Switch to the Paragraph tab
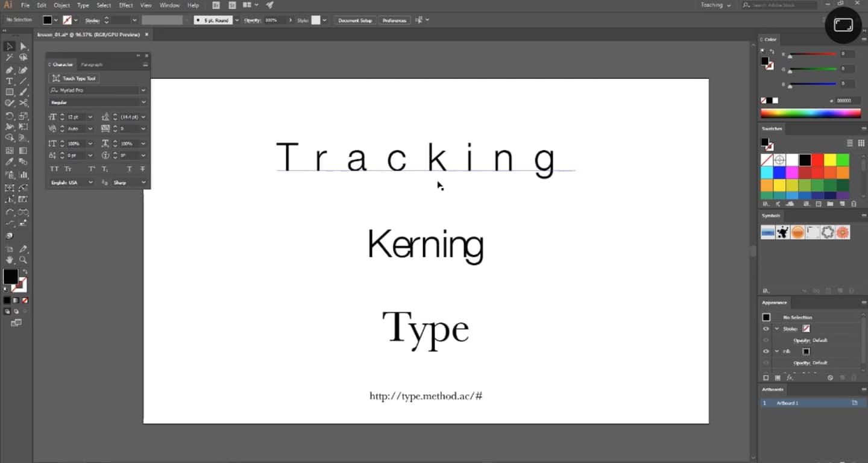Image resolution: width=868 pixels, height=463 pixels. pos(92,65)
